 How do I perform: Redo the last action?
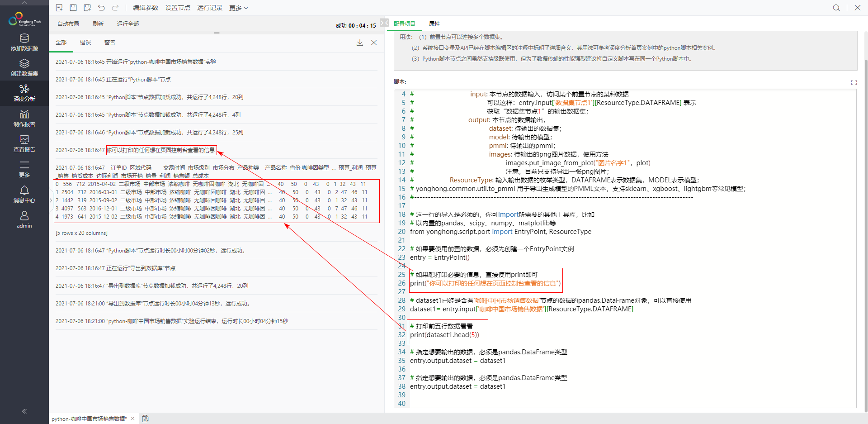coord(115,8)
